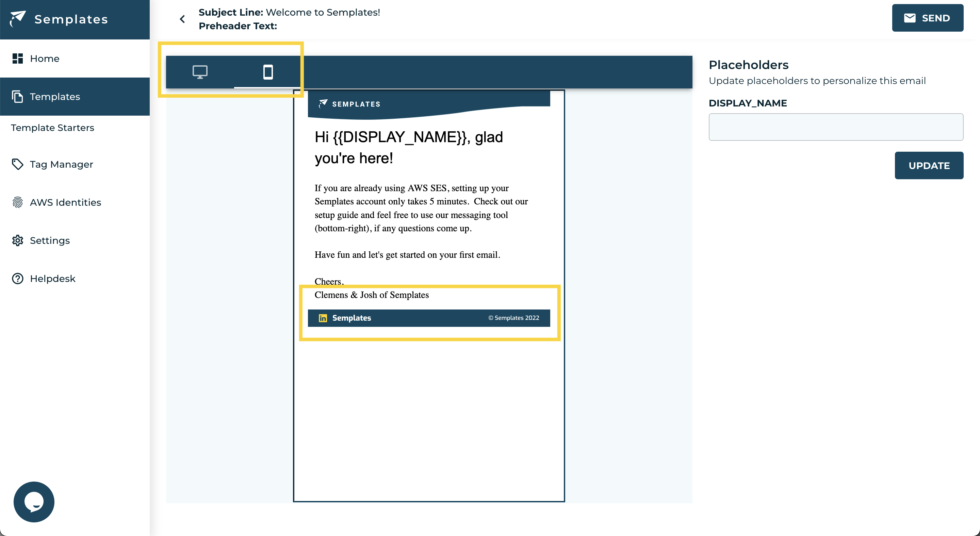Focus the DISPLAY_NAME input field
This screenshot has height=536, width=980.
click(835, 127)
